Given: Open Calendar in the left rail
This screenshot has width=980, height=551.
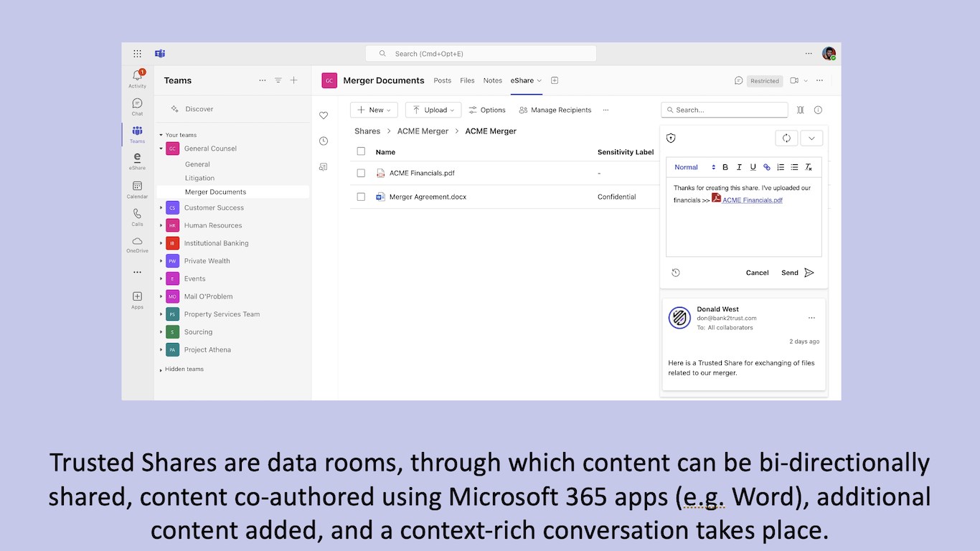Looking at the screenshot, I should coord(137,189).
